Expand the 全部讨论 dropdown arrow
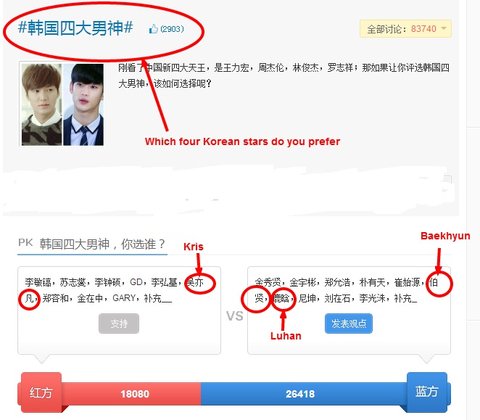The height and width of the screenshot is (420, 480). click(x=444, y=29)
